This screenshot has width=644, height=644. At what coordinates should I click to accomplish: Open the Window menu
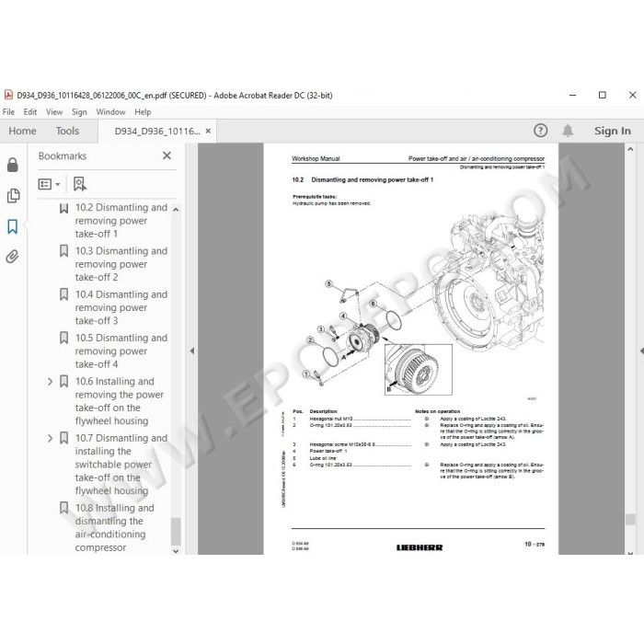(x=110, y=111)
